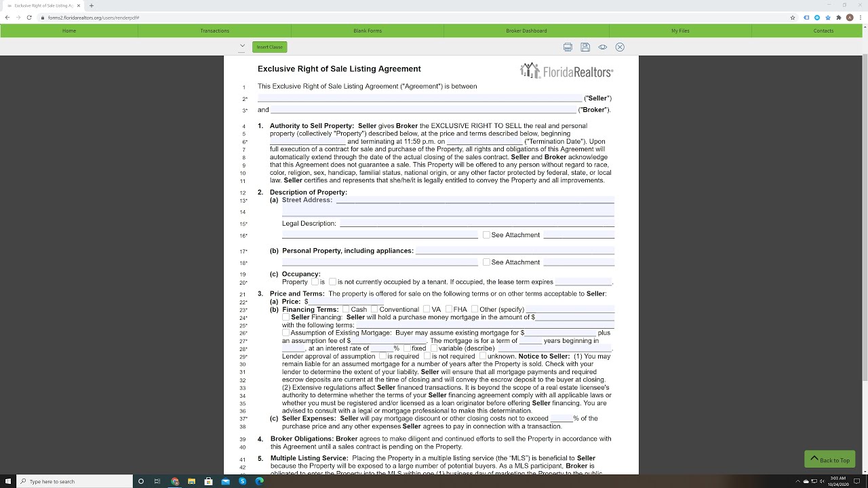
Task: Open the Blank Forms menu
Action: coord(368,30)
